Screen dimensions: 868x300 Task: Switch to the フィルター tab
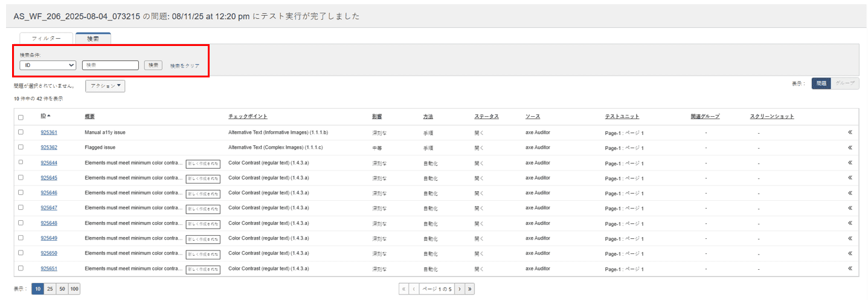47,38
